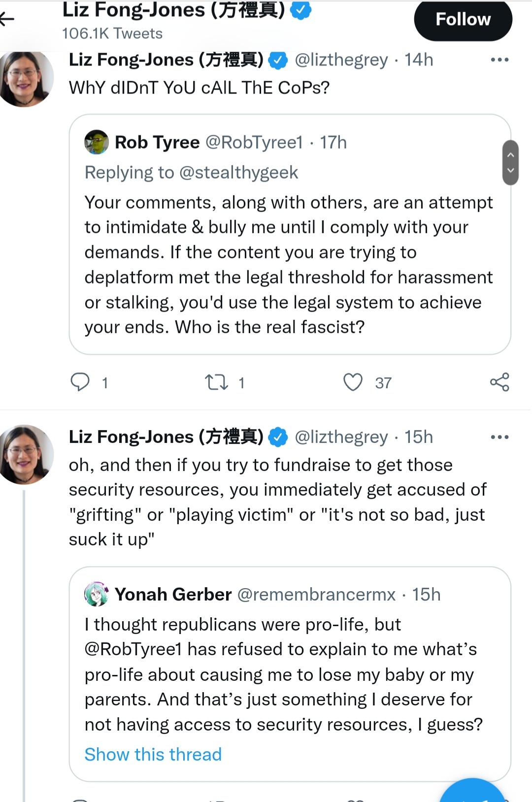Open the quoted Yonah Gerber tweet text
532x802 pixels.
pyautogui.click(x=284, y=674)
